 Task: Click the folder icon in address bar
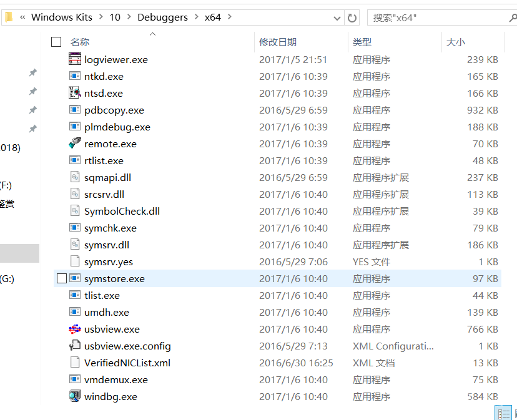pos(9,17)
